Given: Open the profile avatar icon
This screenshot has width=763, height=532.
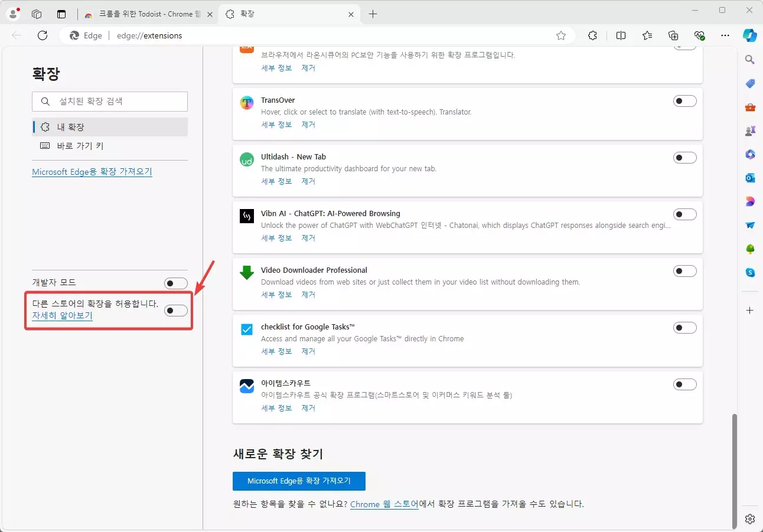Looking at the screenshot, I should (13, 14).
